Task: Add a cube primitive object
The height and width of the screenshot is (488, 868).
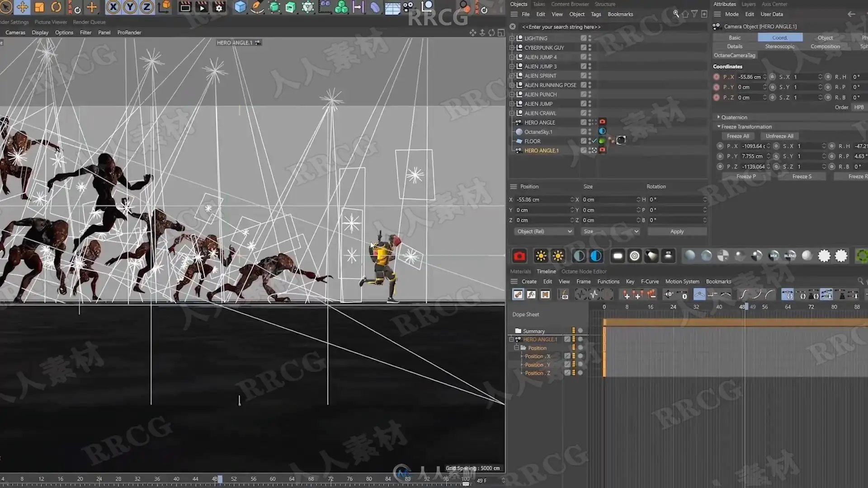Action: tap(240, 7)
